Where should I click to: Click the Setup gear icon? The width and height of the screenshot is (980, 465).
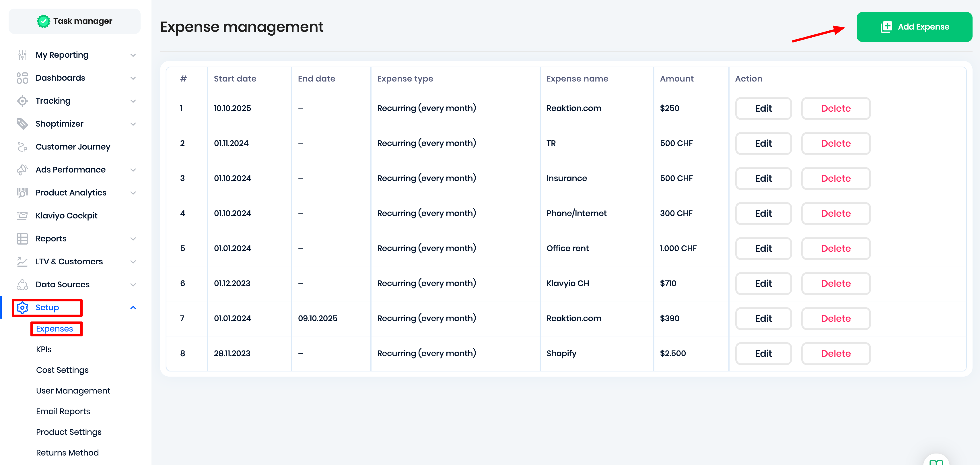point(22,307)
